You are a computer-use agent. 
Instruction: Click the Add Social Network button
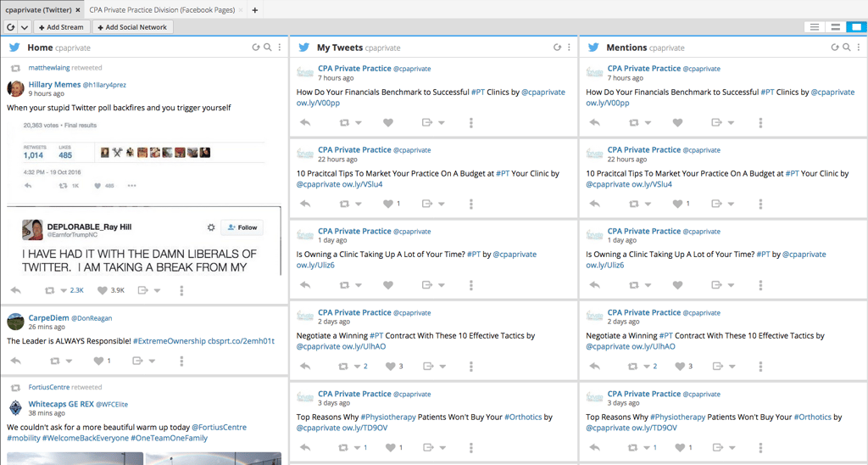133,26
